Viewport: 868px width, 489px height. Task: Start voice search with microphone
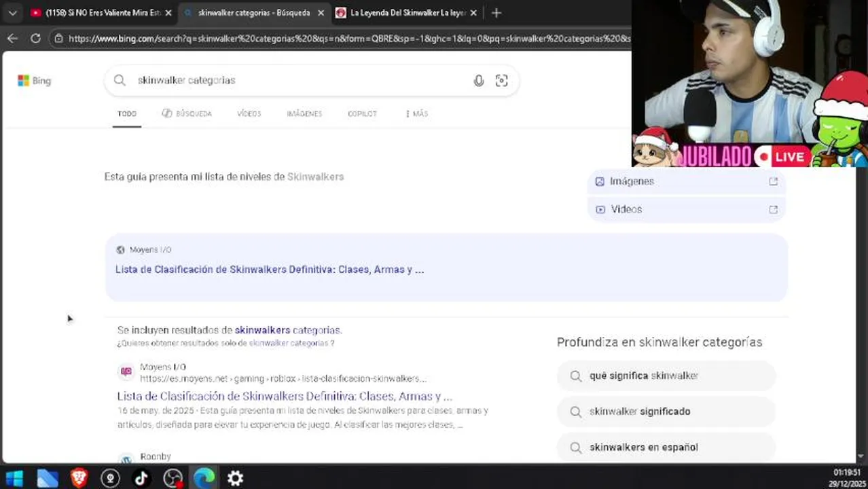pos(479,81)
